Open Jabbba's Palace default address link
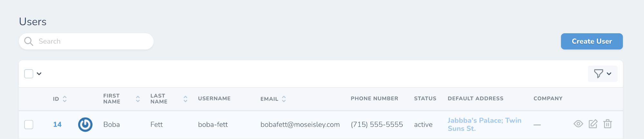 coord(485,124)
